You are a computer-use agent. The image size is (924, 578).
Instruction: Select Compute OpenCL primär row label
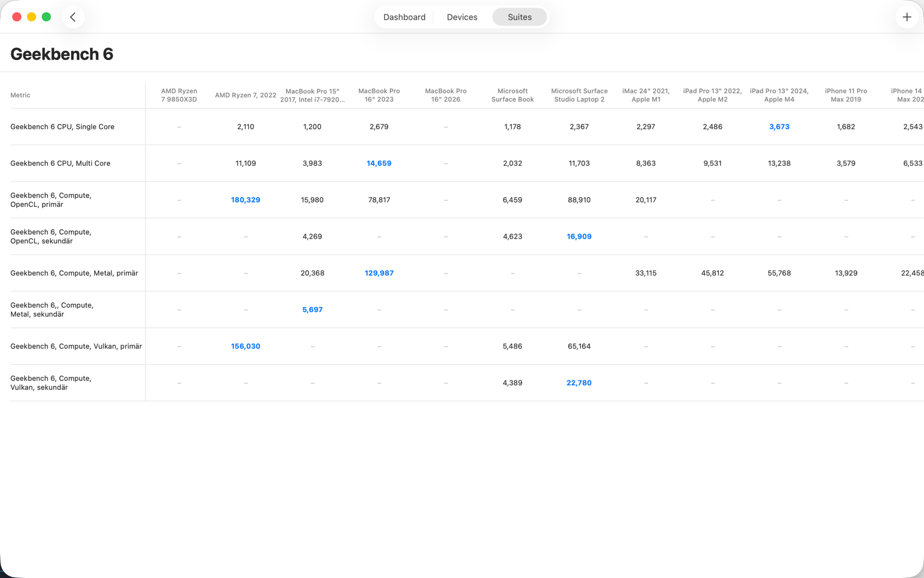coord(51,200)
